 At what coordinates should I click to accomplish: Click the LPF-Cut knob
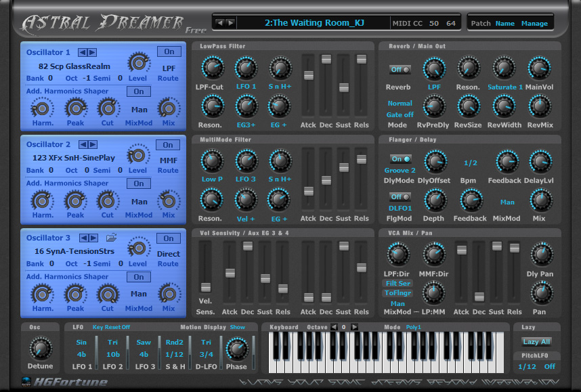coord(213,68)
